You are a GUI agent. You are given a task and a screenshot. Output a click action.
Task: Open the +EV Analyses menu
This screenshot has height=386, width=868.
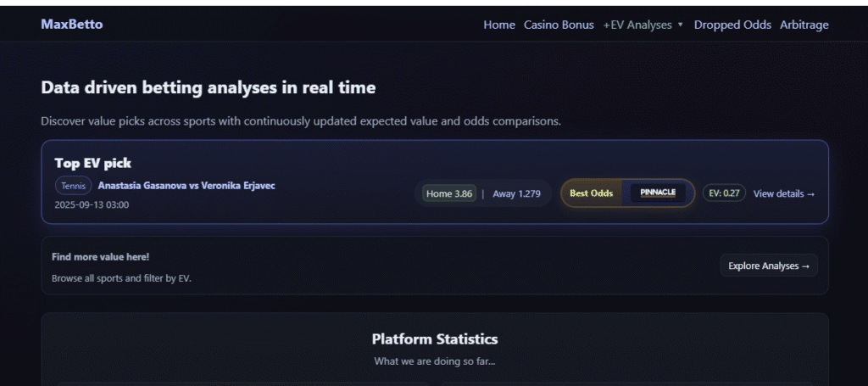(637, 25)
